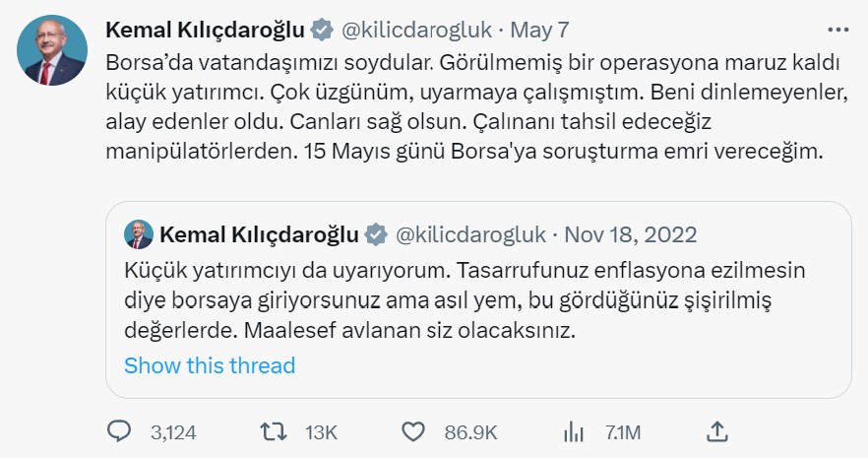The width and height of the screenshot is (868, 458).
Task: Click the "Nov 18, 2022" quoted tweet date
Action: pyautogui.click(x=632, y=234)
